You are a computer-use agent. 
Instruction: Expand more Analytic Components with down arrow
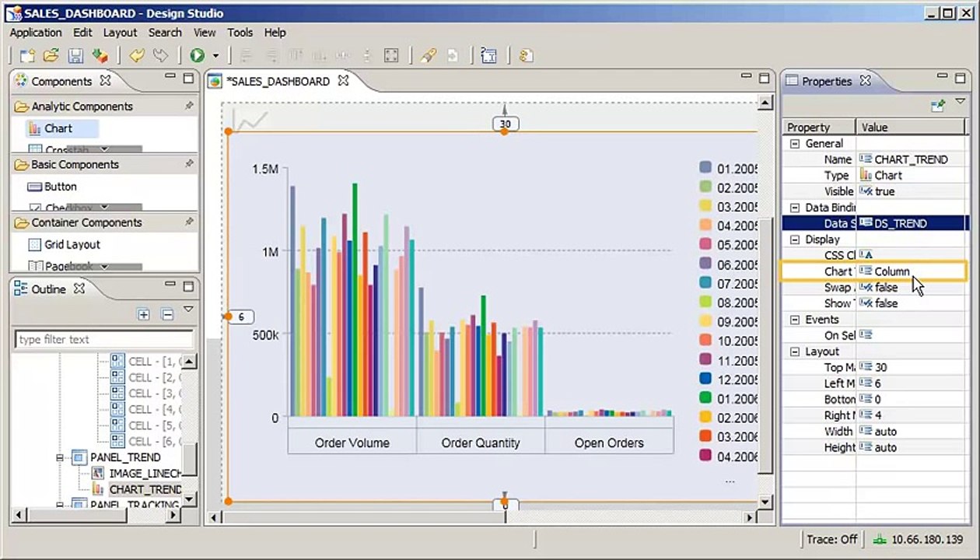coord(103,149)
